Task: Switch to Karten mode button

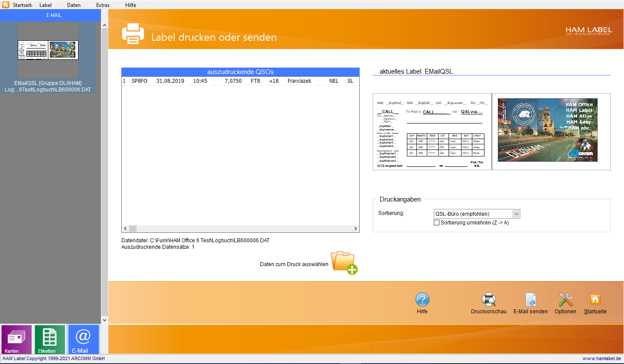Action: click(16, 340)
